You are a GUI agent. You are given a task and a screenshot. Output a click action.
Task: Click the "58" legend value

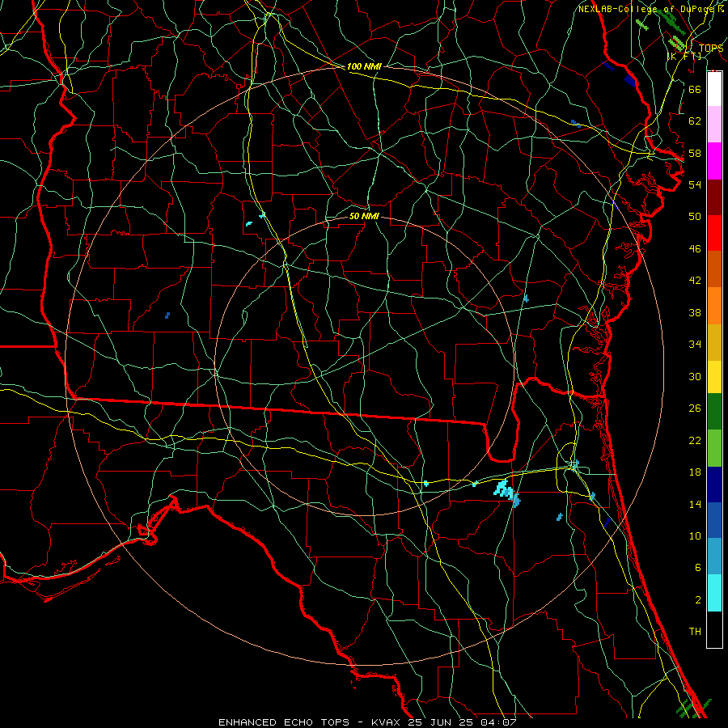pos(695,153)
